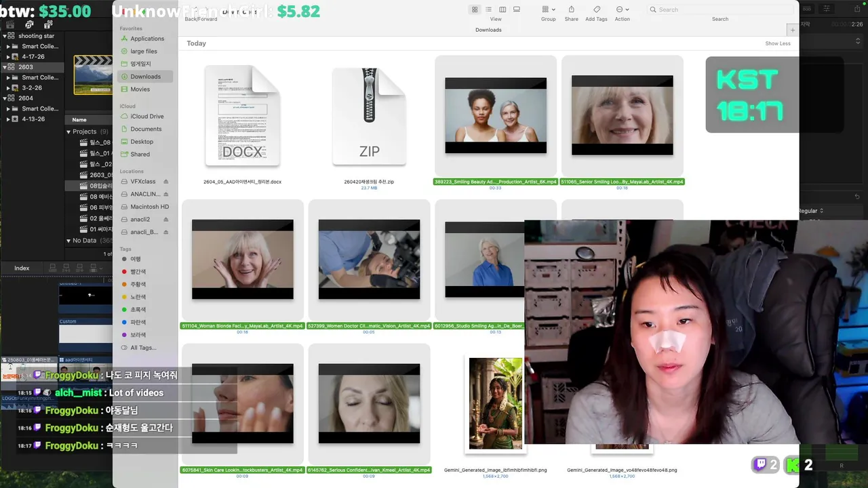Click Gemini_Generated_Image_vo48fevo48fevo48.png filename
Viewport: 868px width, 488px height.
(x=622, y=470)
